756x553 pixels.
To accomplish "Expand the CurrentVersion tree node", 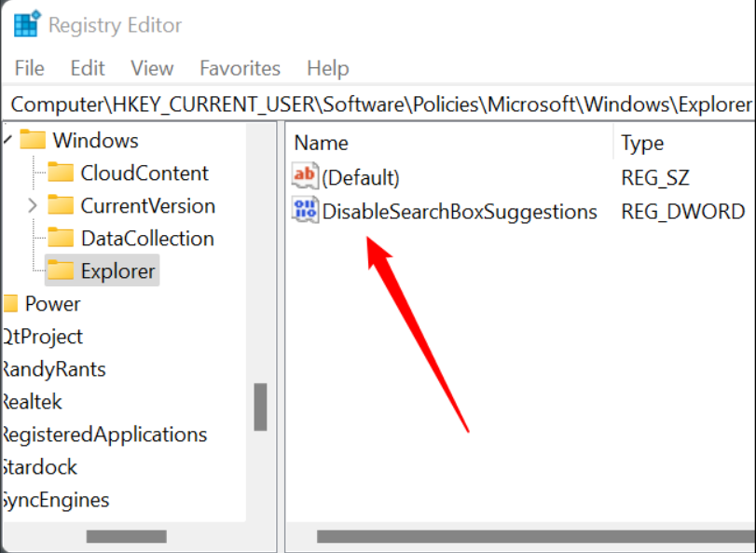I will [x=33, y=205].
